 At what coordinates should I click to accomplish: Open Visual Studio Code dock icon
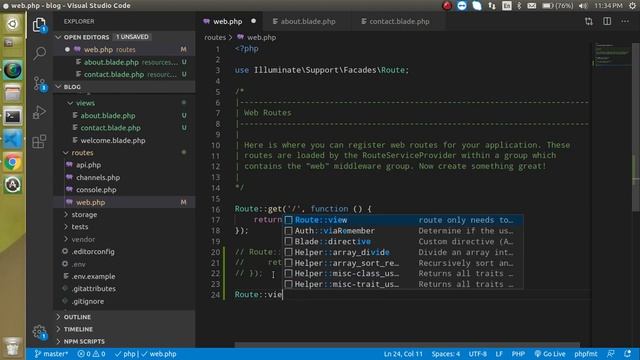click(13, 140)
